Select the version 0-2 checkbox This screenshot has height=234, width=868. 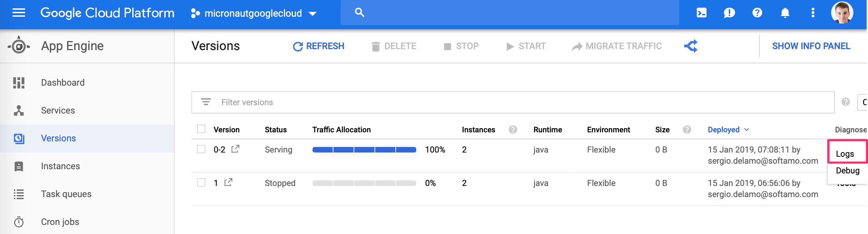(201, 149)
